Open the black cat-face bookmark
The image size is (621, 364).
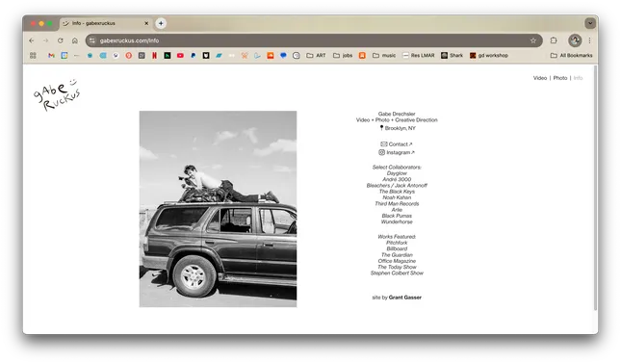tap(206, 56)
